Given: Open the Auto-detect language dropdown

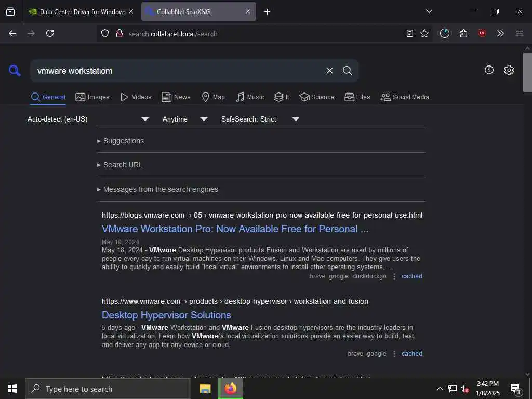Looking at the screenshot, I should tap(88, 119).
